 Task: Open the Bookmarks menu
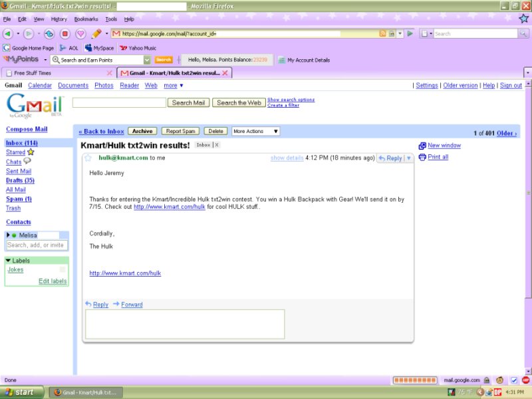point(85,19)
